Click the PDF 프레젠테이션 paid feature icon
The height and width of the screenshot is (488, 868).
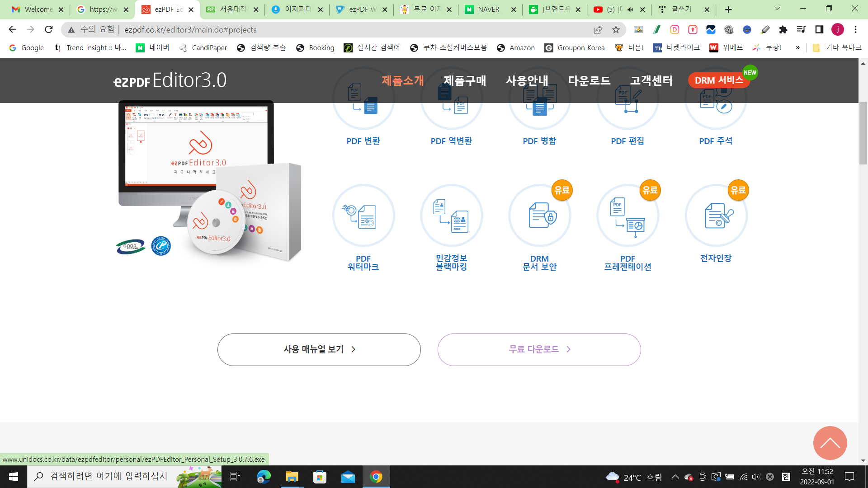(627, 216)
